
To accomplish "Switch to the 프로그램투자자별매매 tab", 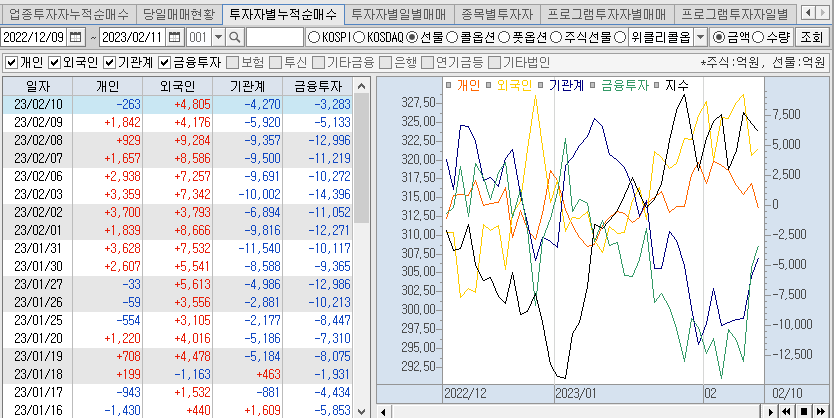I will [607, 14].
